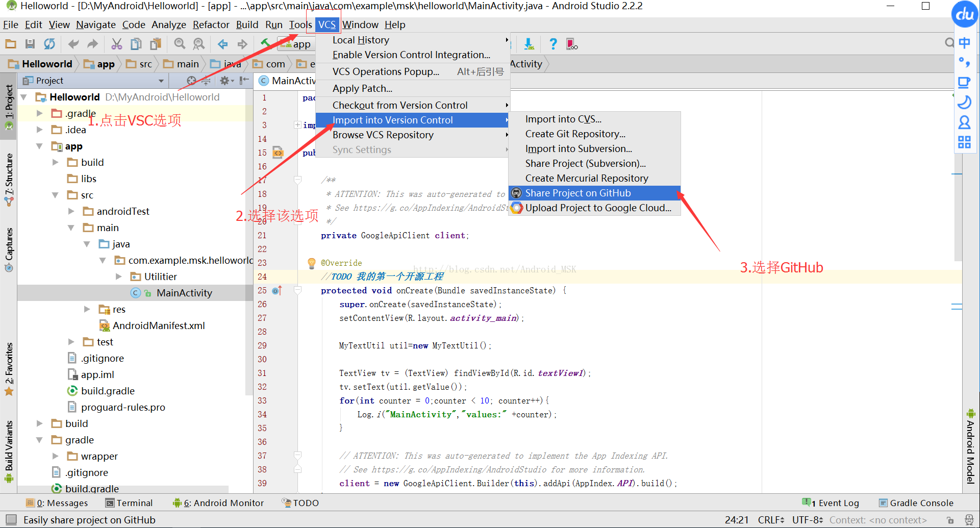Click the src breadcrumb in navigation bar
Image resolution: width=980 pixels, height=528 pixels.
[x=139, y=64]
